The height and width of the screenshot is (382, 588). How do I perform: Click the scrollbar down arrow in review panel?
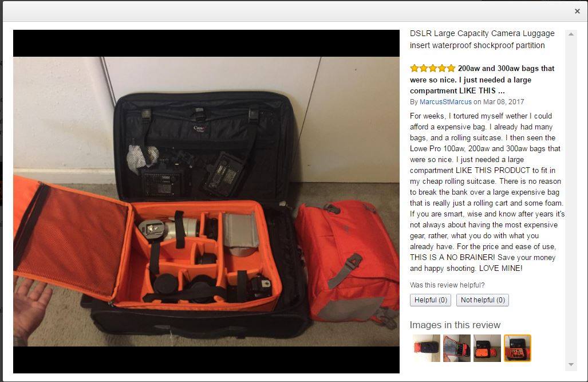(571, 364)
